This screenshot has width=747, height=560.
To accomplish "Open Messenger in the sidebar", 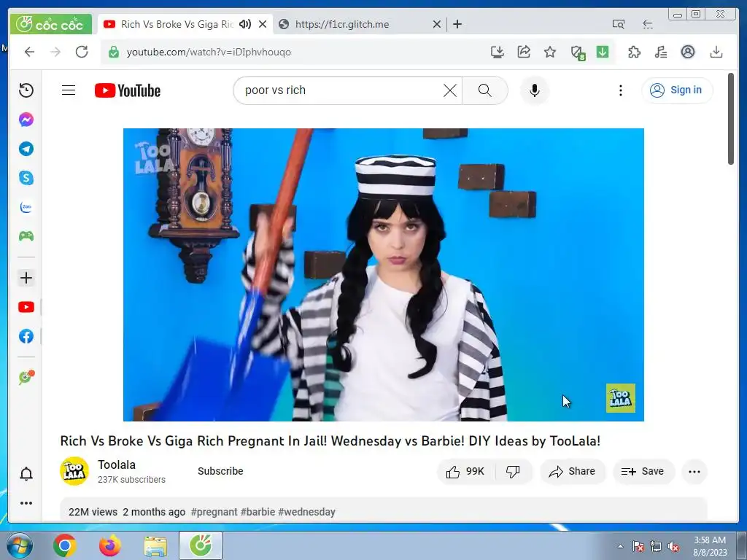I will click(26, 120).
